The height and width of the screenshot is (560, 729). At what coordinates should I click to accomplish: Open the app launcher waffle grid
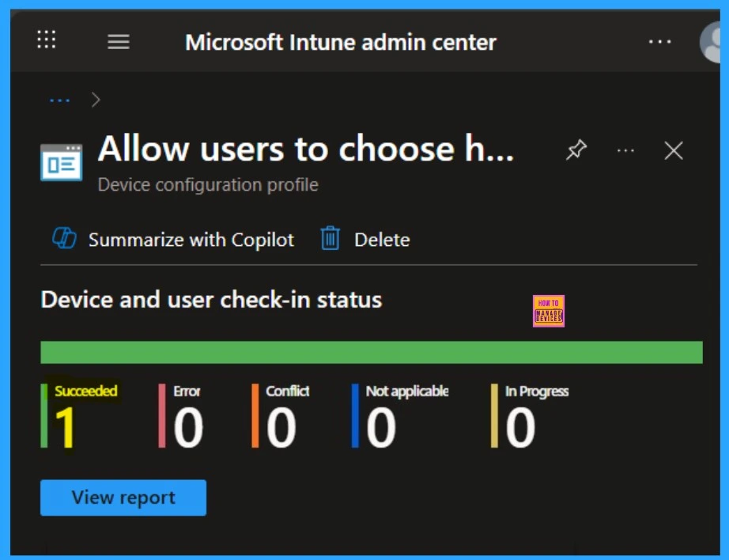[x=47, y=40]
